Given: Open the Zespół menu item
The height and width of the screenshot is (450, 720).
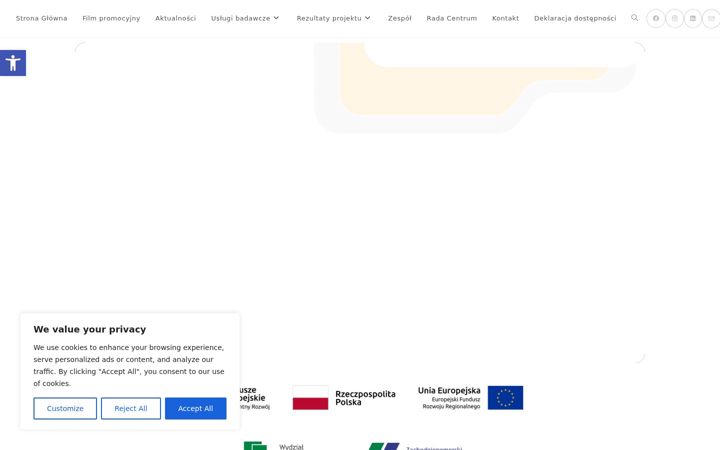Looking at the screenshot, I should pyautogui.click(x=399, y=18).
